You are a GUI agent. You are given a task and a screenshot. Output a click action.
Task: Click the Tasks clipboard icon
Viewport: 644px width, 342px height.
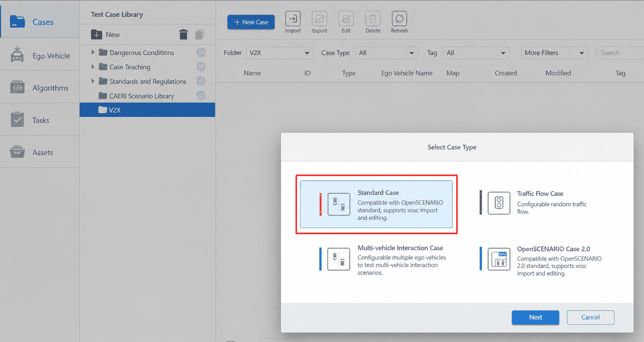(17, 120)
